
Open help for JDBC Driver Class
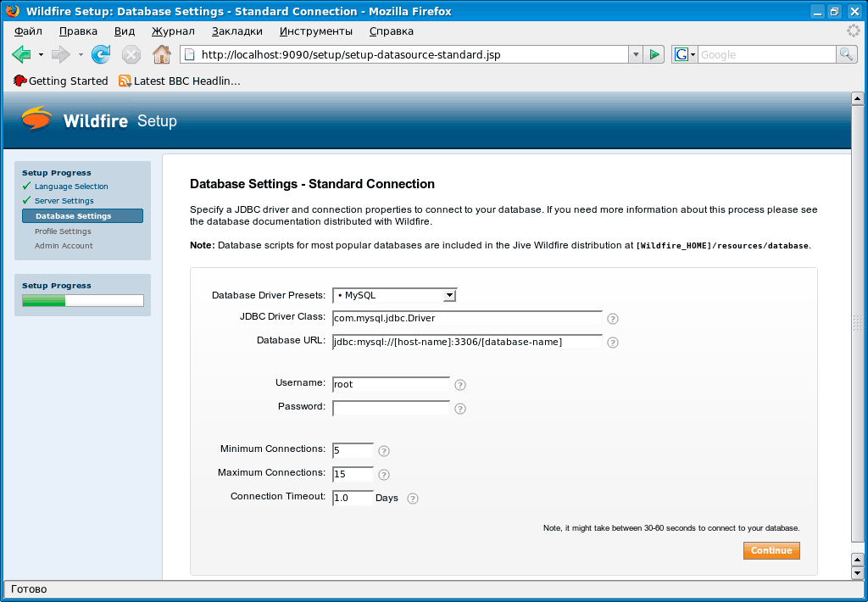pos(612,319)
